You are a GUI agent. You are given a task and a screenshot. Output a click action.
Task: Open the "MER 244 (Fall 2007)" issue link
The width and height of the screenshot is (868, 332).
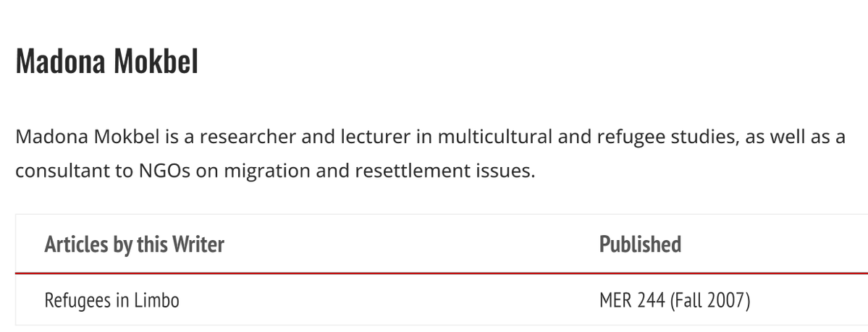pos(673,300)
